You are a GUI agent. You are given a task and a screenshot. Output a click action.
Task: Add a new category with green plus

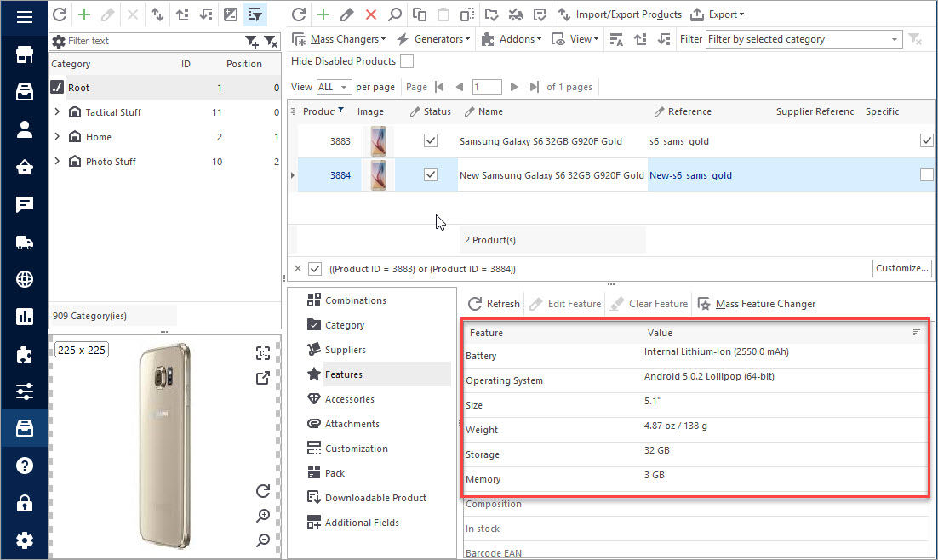[x=84, y=14]
